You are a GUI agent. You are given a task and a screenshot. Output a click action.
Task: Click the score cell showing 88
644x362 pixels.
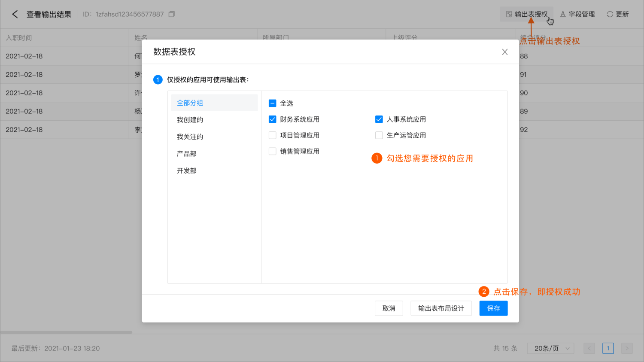(524, 56)
